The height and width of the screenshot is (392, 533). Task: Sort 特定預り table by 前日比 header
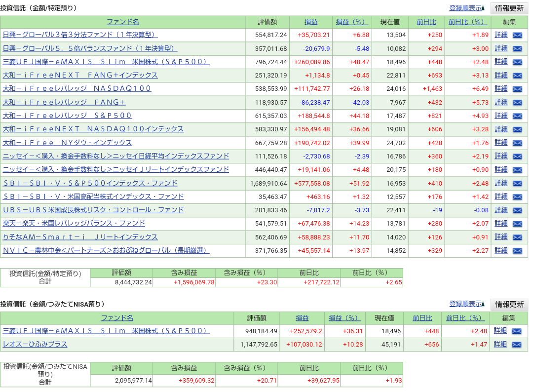426,22
